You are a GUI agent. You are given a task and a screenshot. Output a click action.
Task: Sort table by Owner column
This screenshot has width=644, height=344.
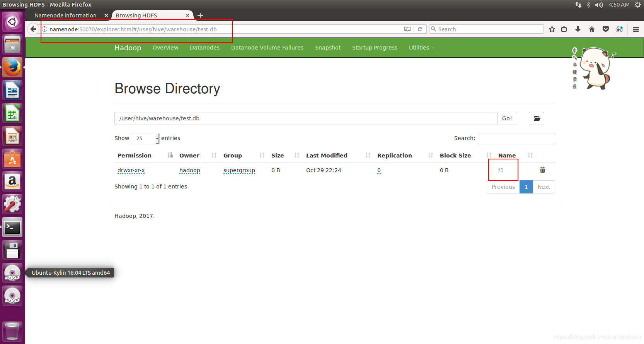(x=198, y=155)
